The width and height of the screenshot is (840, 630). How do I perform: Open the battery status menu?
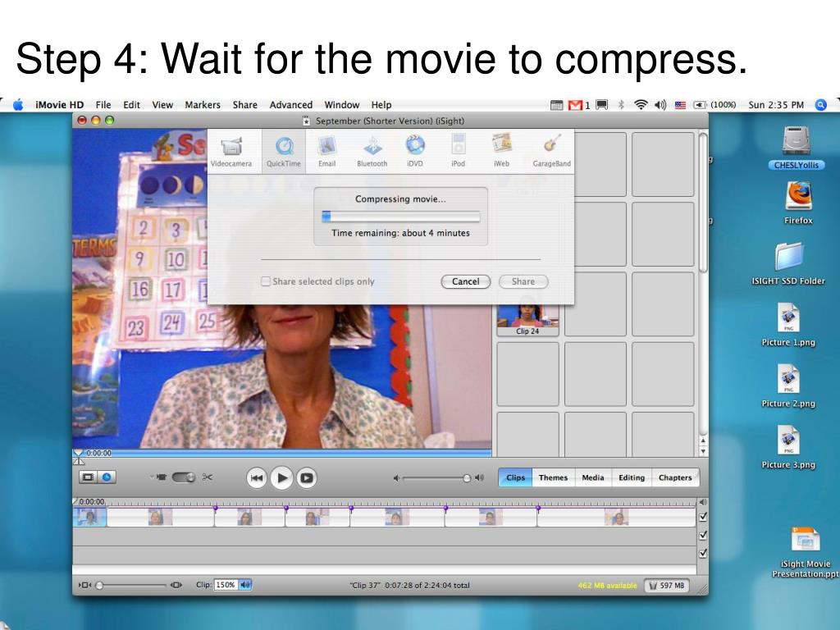[714, 105]
